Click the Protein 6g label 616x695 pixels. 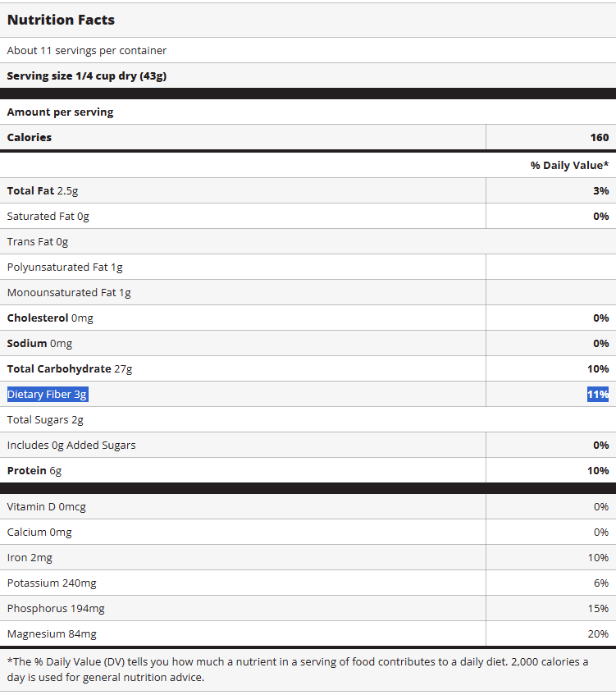click(34, 470)
